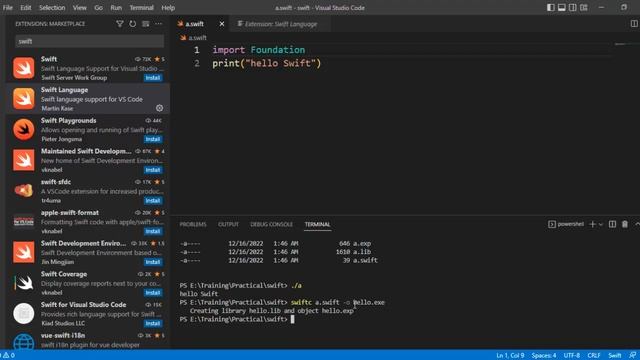Install the Swift Coverage extension
The width and height of the screenshot is (640, 360).
[153, 293]
